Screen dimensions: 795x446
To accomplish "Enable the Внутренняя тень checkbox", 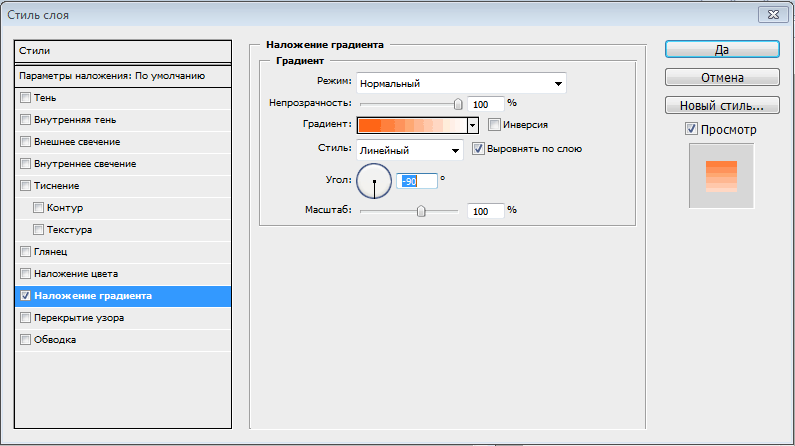I will pyautogui.click(x=25, y=120).
